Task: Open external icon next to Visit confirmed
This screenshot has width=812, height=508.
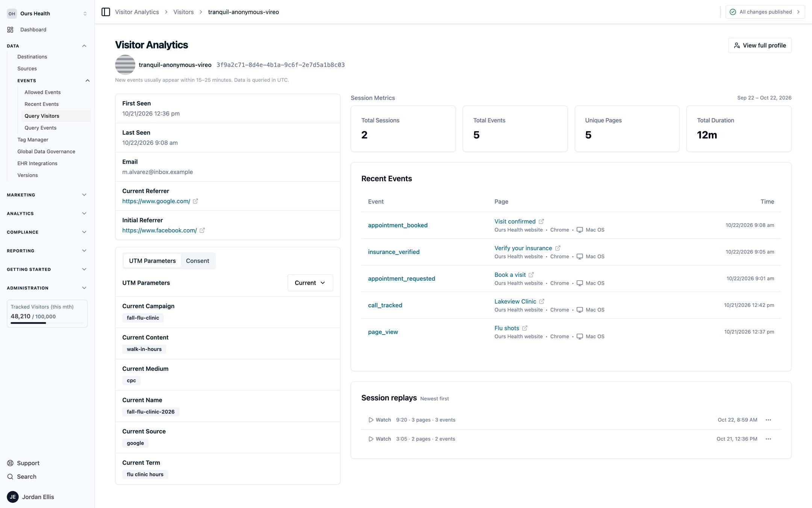Action: [x=541, y=222]
